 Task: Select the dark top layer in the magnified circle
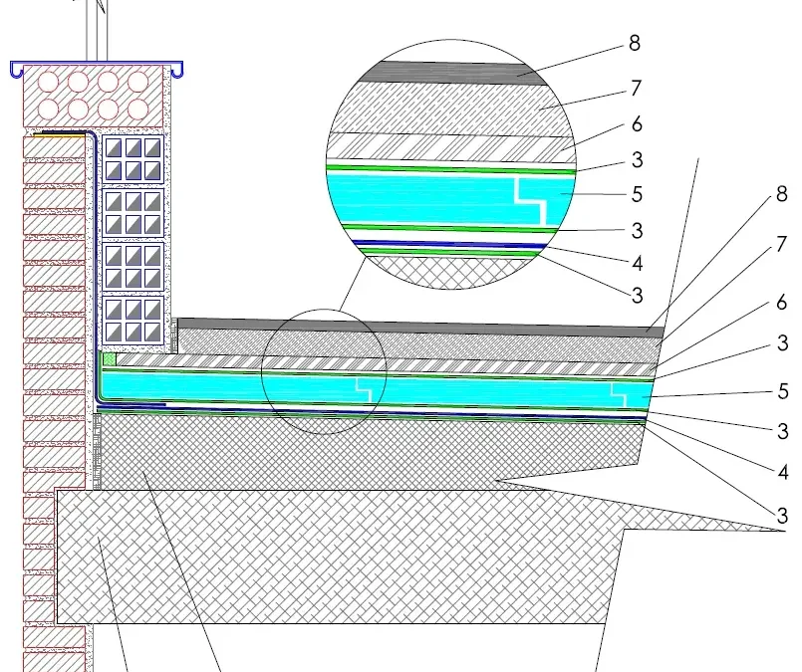[448, 72]
